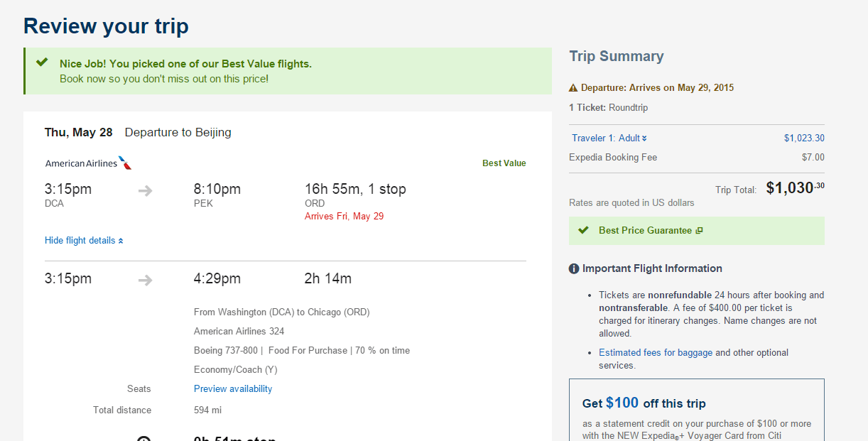The image size is (868, 441).
Task: Open the Estimated fees for baggage link
Action: [656, 353]
